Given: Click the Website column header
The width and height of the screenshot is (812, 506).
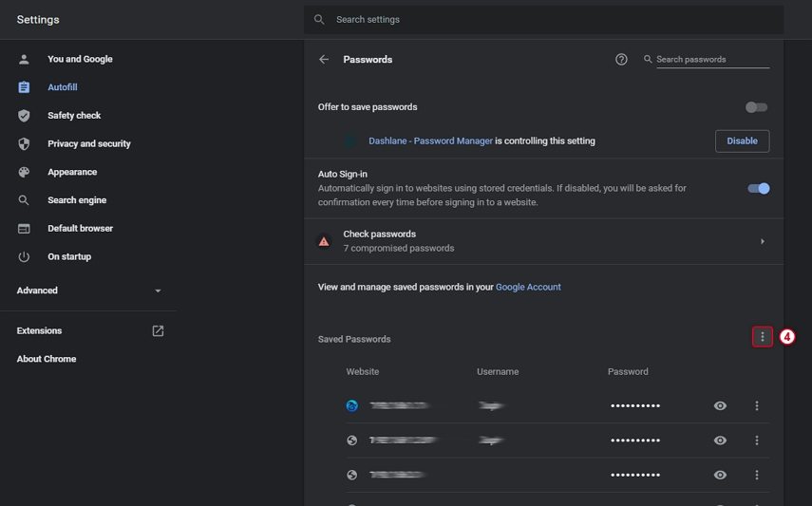Looking at the screenshot, I should point(363,372).
